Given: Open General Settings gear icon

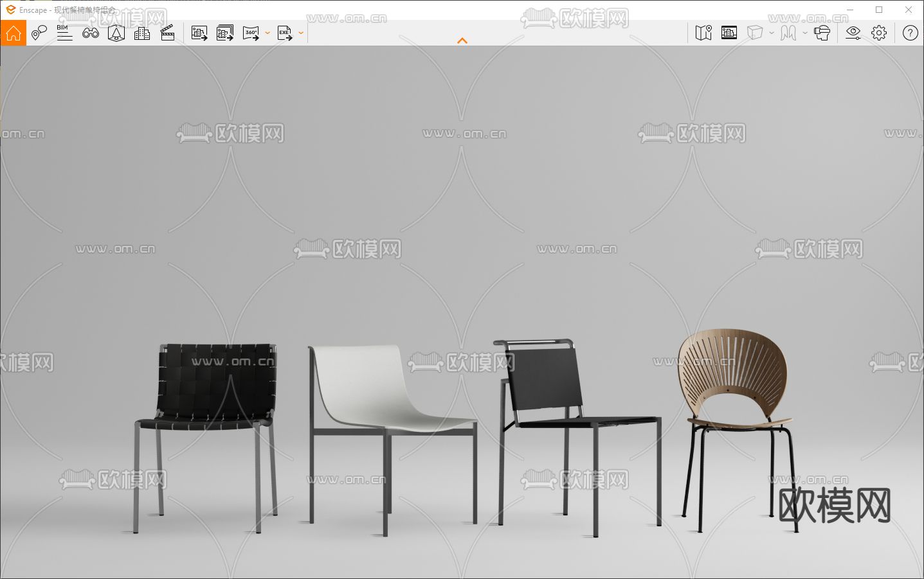Looking at the screenshot, I should (879, 33).
